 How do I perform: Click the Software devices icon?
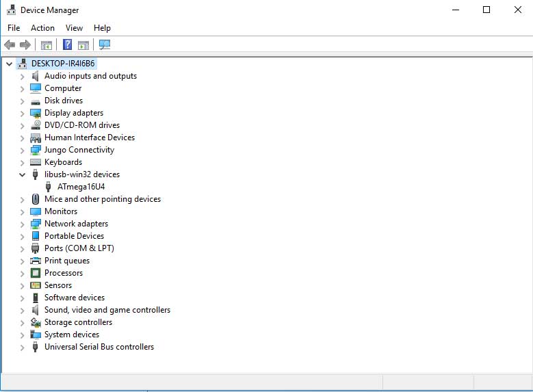pyautogui.click(x=36, y=298)
